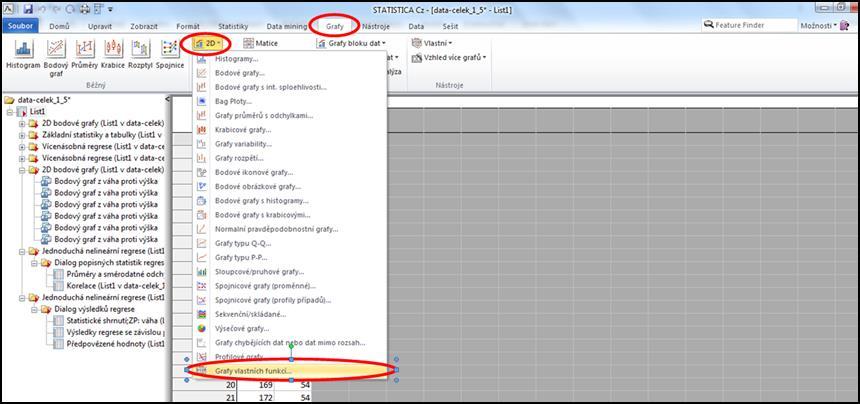This screenshot has width=860, height=404.
Task: Choose Grafy rozpětí... menu entry
Action: tap(290, 158)
